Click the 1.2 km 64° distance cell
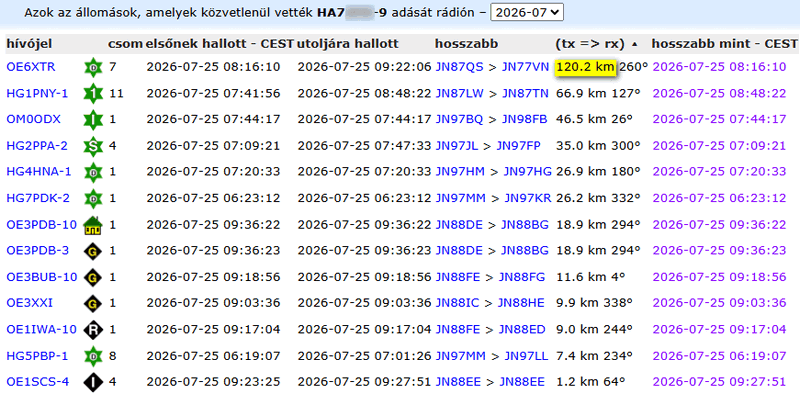800x394 pixels. [590, 382]
